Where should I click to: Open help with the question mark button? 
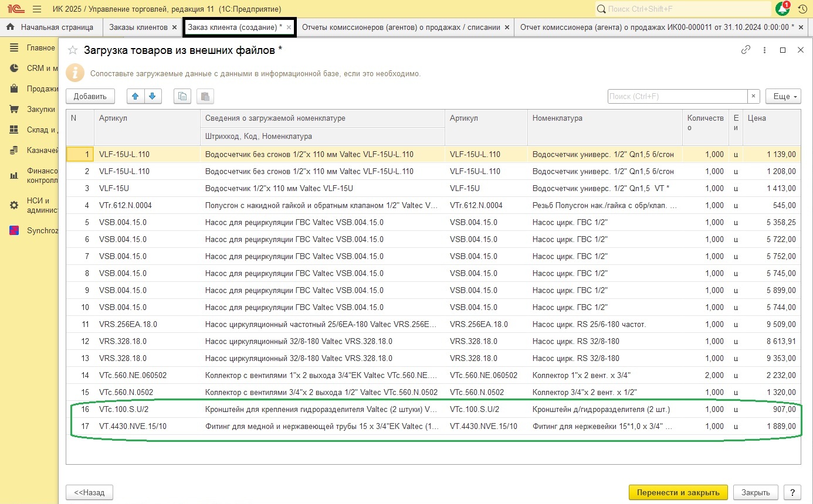(x=792, y=492)
